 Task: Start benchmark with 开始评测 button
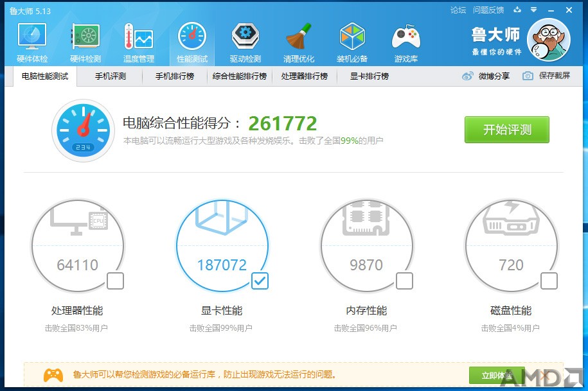coord(506,130)
